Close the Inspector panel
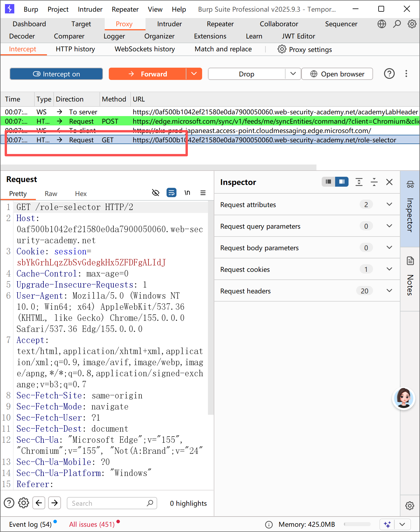420x532 pixels. click(389, 182)
